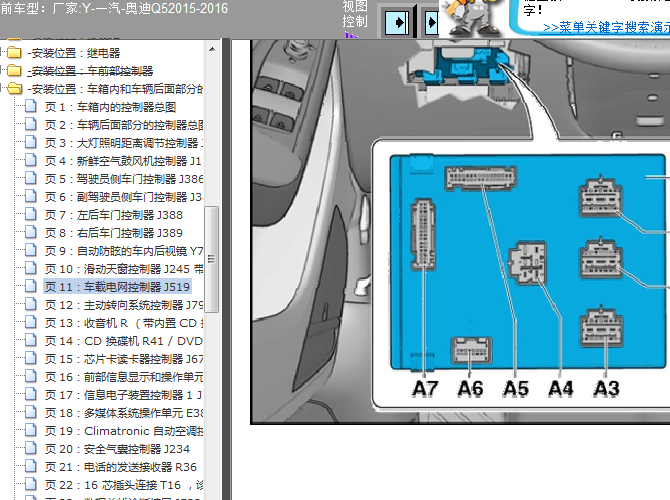Screen dimensions: 670x500
Task: Click page icon for 页 20 安全气囊控制器 J234
Action: (31, 448)
